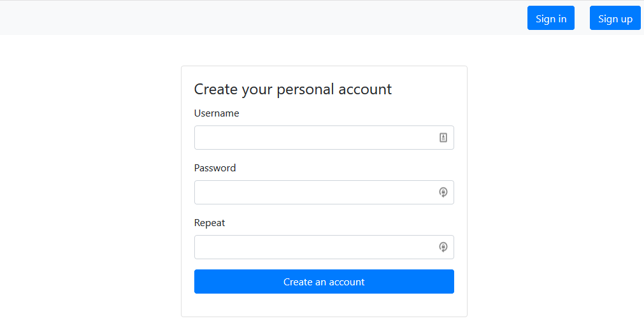Click the "Create your personal account" heading
This screenshot has width=644, height=321.
tap(292, 89)
